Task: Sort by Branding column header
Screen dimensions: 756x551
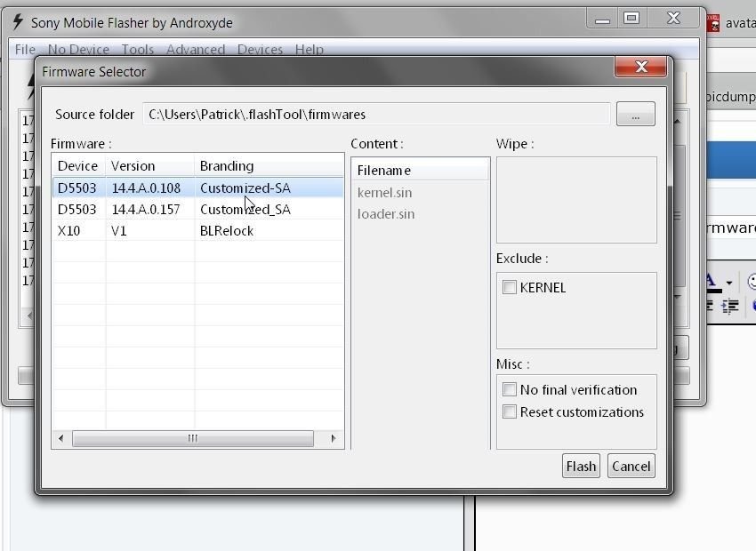Action: (269, 165)
